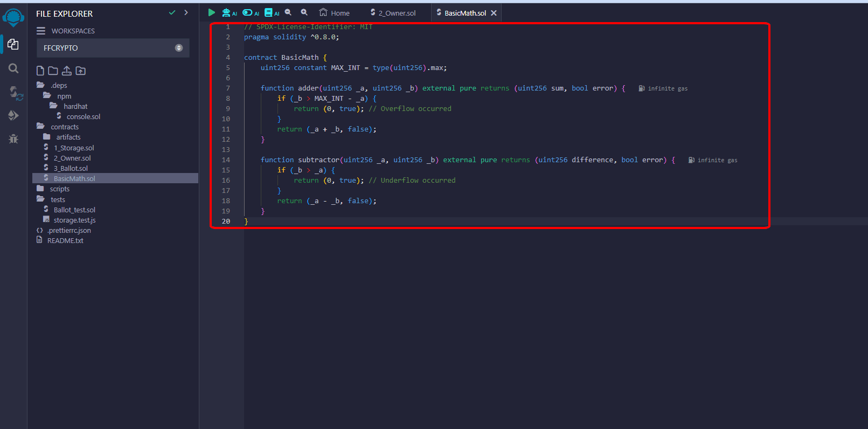The image size is (868, 429).
Task: Click the upload files icon
Action: (x=67, y=71)
